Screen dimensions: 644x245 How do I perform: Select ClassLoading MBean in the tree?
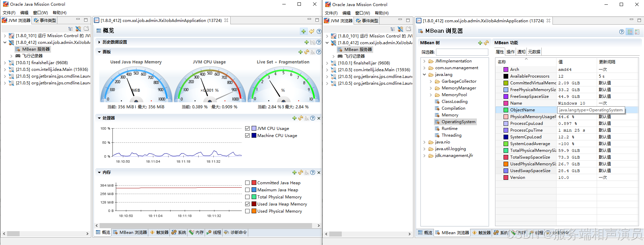[x=454, y=102]
